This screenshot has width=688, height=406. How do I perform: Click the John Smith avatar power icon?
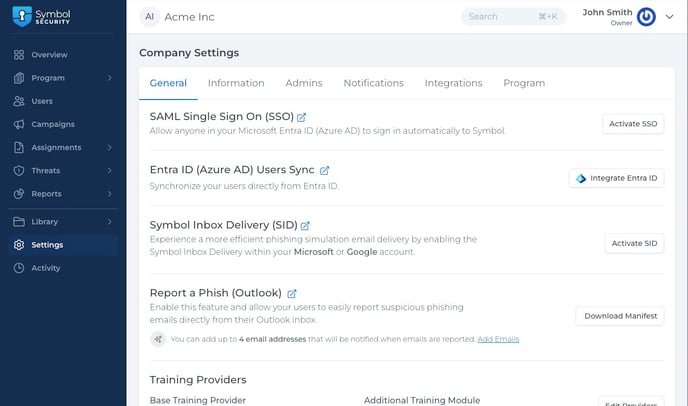646,17
